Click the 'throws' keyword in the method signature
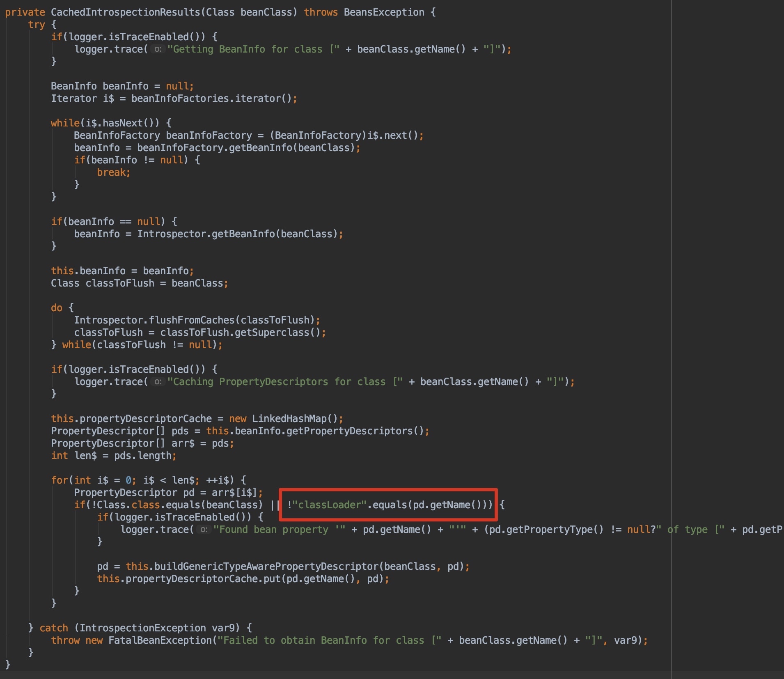The image size is (784, 679). click(321, 12)
